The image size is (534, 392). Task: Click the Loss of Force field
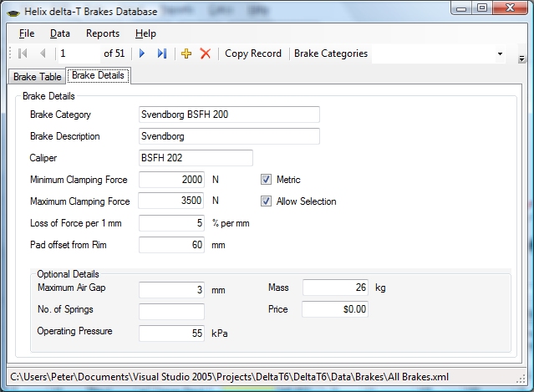click(x=171, y=223)
